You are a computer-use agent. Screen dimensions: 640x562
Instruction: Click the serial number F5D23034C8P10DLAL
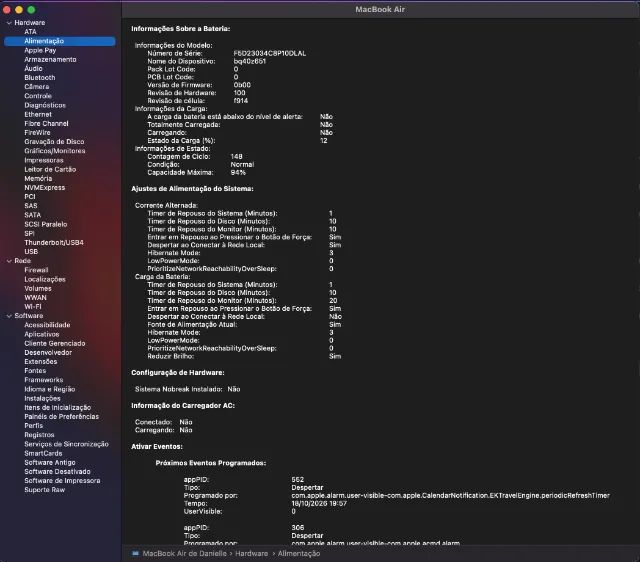(x=270, y=53)
